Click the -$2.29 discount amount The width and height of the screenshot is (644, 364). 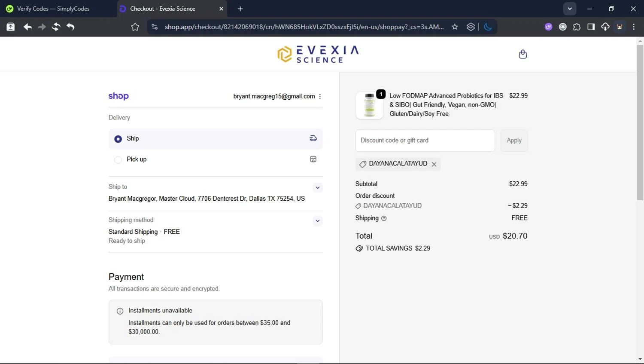[x=518, y=206]
